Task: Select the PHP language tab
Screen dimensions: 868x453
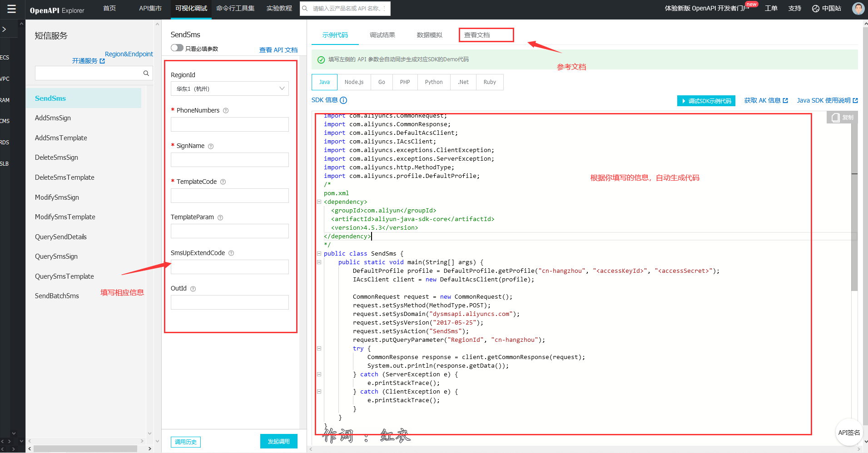Action: click(405, 82)
